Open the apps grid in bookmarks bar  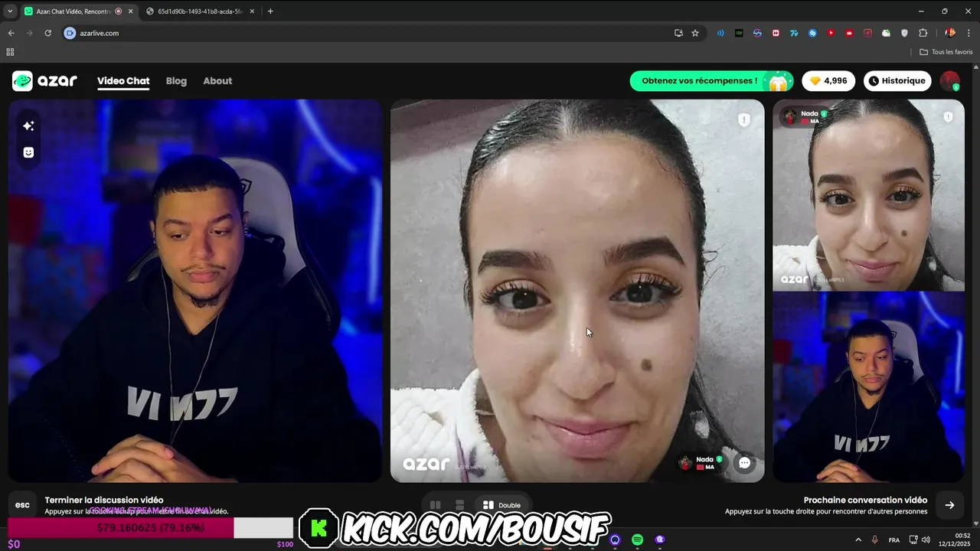click(10, 52)
